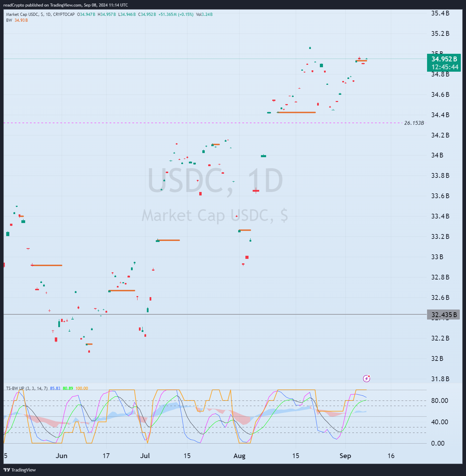Click the volume value Vol3.24B
Screen dimensions: 466x476
(204, 14)
